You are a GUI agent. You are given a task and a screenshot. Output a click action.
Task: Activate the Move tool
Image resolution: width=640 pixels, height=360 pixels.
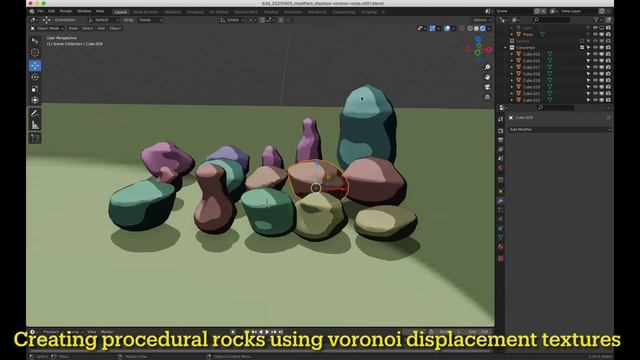35,66
